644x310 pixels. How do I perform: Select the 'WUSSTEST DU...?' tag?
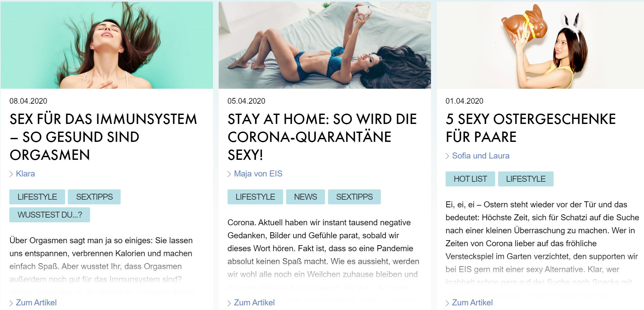(50, 215)
